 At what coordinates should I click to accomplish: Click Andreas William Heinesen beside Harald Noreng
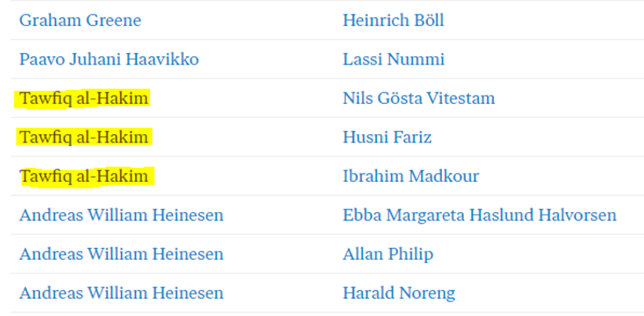(121, 293)
